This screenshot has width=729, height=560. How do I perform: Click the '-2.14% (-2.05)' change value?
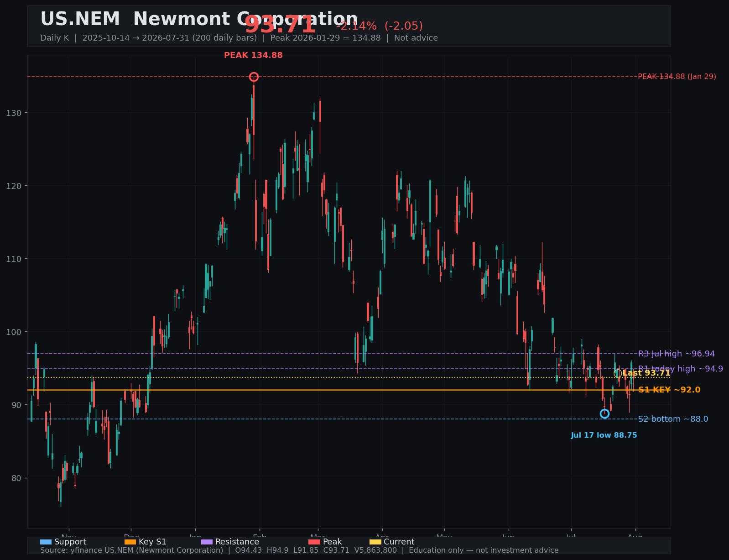[x=380, y=26]
